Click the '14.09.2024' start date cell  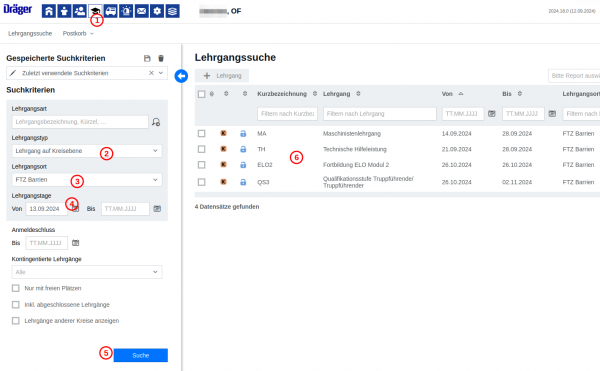[x=457, y=133]
